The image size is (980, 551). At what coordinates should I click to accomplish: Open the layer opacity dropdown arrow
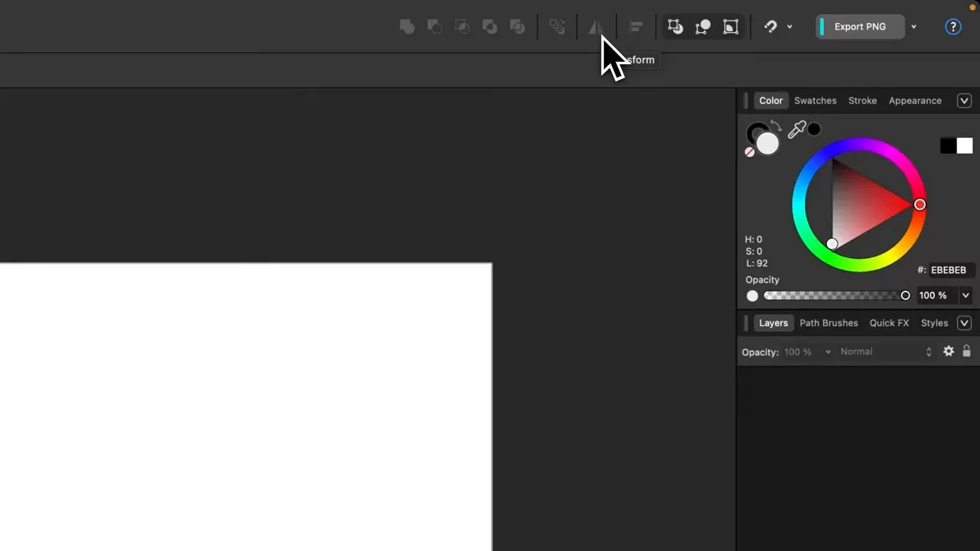(x=828, y=352)
